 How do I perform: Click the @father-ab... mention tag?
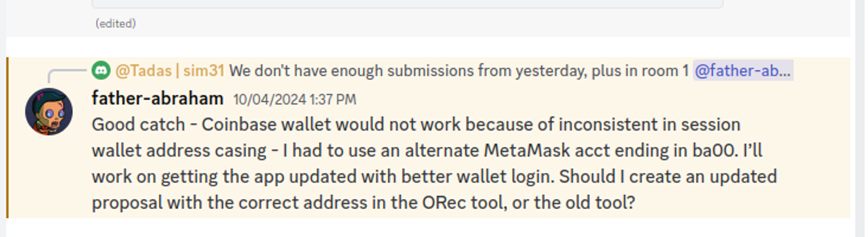(742, 71)
